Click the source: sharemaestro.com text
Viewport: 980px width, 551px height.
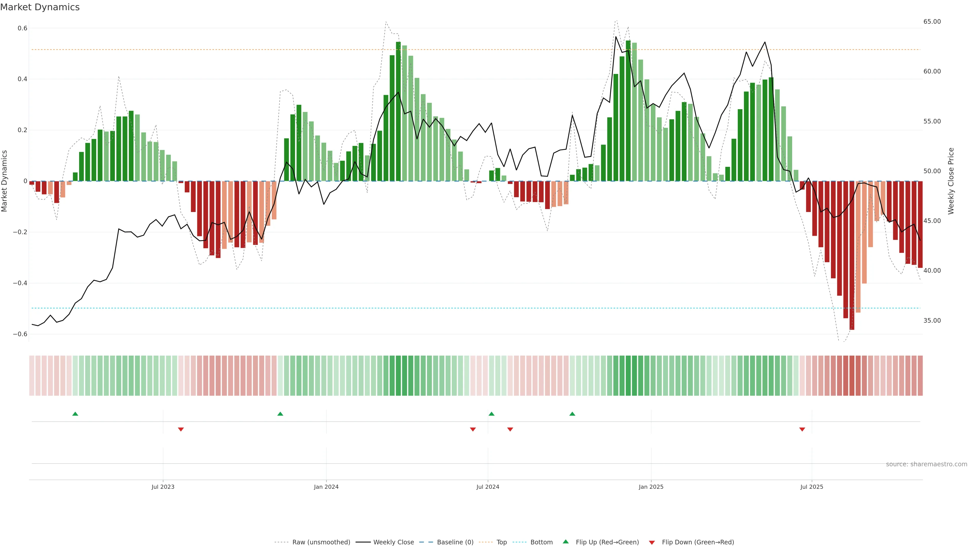(926, 464)
